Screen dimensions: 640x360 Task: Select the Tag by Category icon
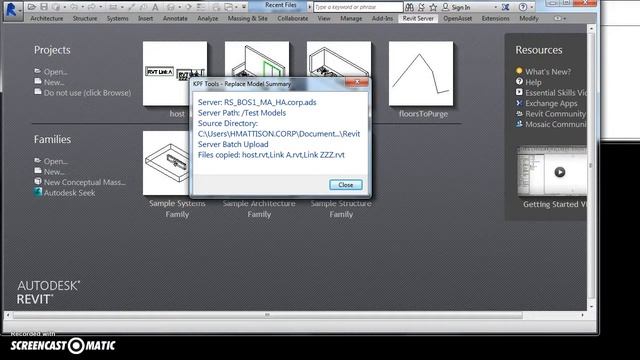coord(143,7)
